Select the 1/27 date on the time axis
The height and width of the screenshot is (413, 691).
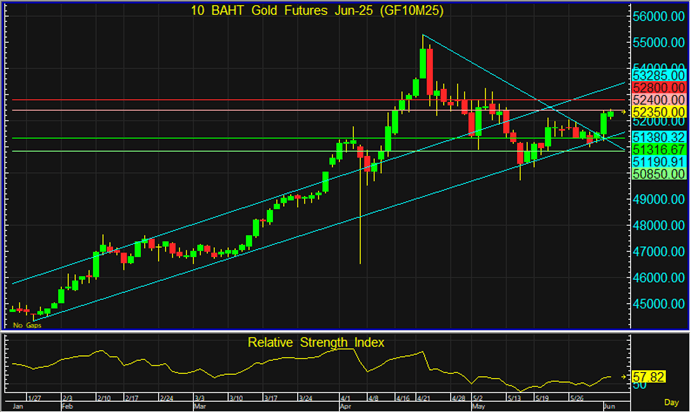35,399
